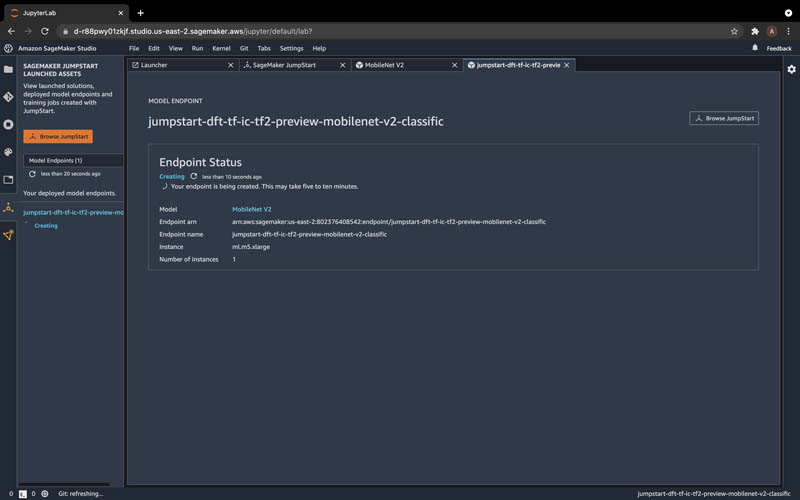
Task: Close the Launcher tab
Action: tap(231, 65)
